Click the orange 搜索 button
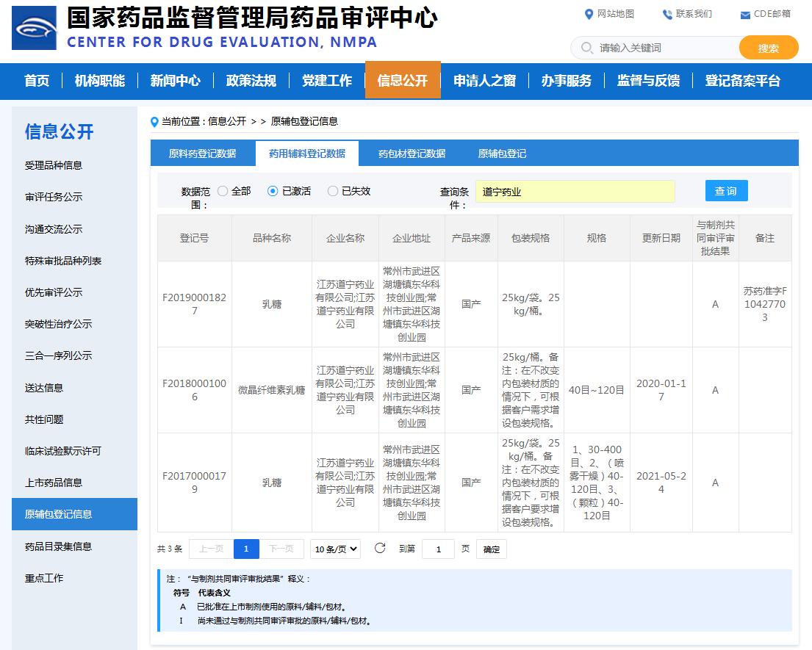The width and height of the screenshot is (812, 650). pyautogui.click(x=769, y=48)
